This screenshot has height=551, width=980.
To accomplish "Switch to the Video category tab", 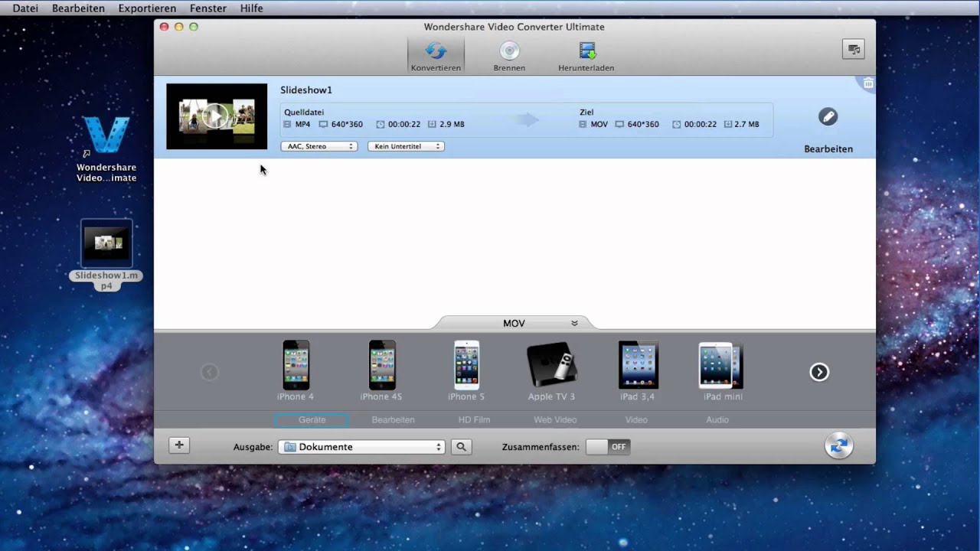I will [636, 419].
